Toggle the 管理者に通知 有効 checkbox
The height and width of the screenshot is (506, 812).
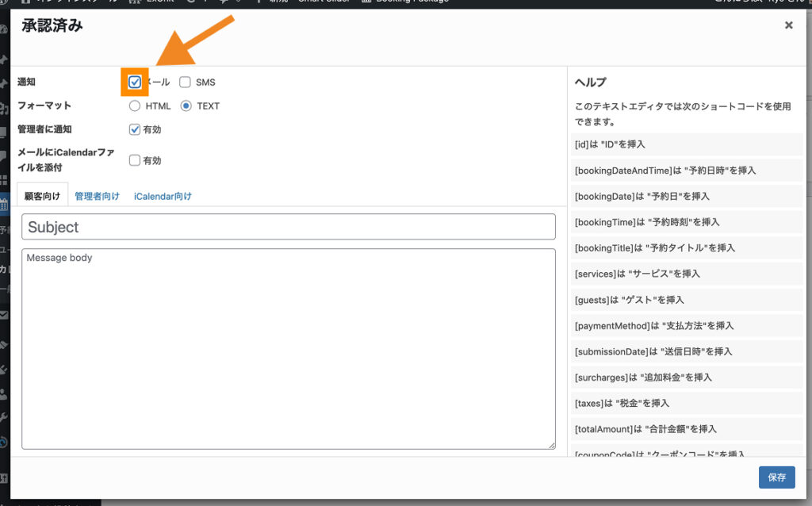coord(135,129)
